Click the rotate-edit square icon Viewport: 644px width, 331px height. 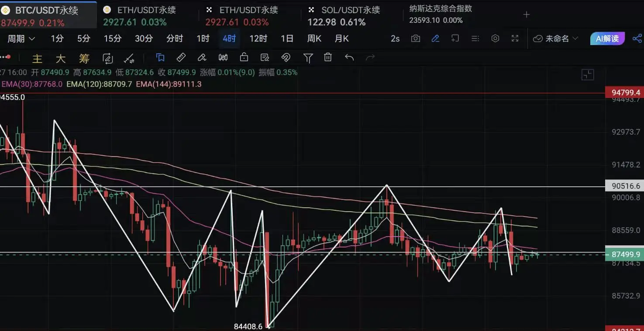(x=107, y=58)
